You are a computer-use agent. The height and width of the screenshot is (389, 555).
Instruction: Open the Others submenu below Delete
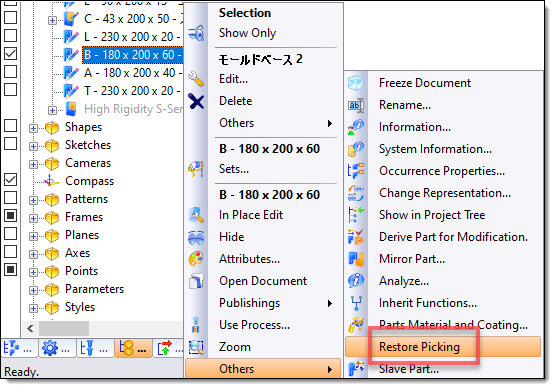263,123
